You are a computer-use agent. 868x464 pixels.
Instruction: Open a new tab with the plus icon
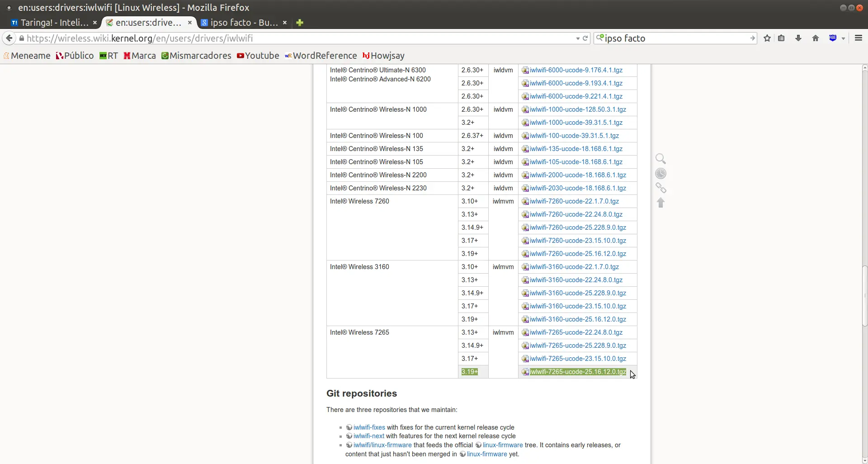point(300,23)
